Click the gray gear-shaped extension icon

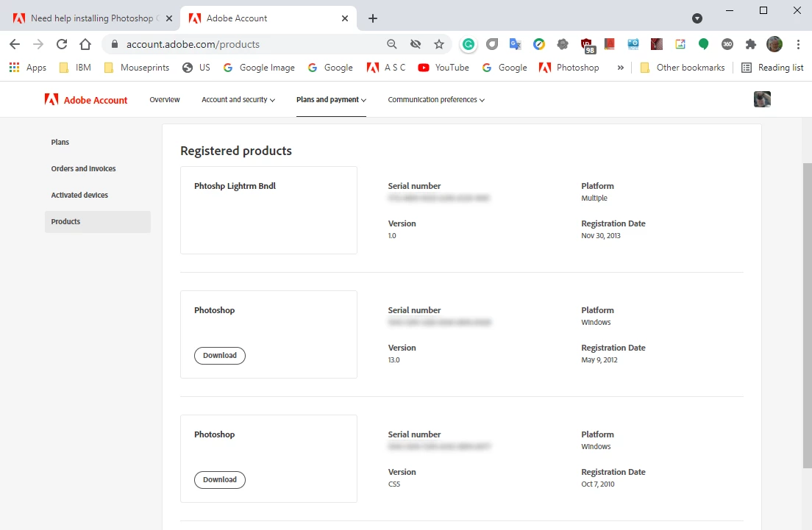[563, 45]
